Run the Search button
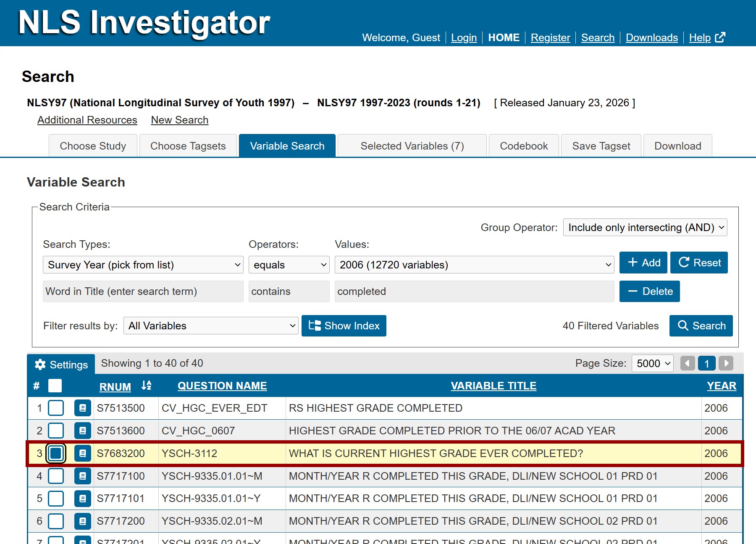 (701, 326)
